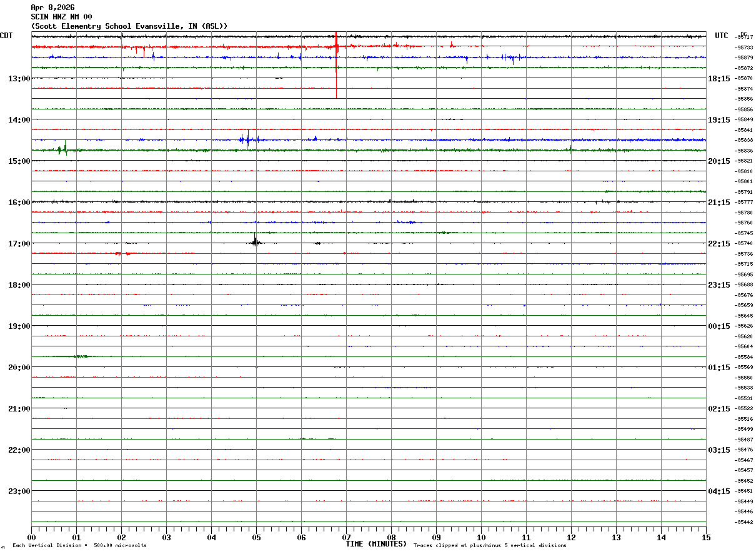Click the CDT column header
Screen dimensions: 756x554
(6, 36)
